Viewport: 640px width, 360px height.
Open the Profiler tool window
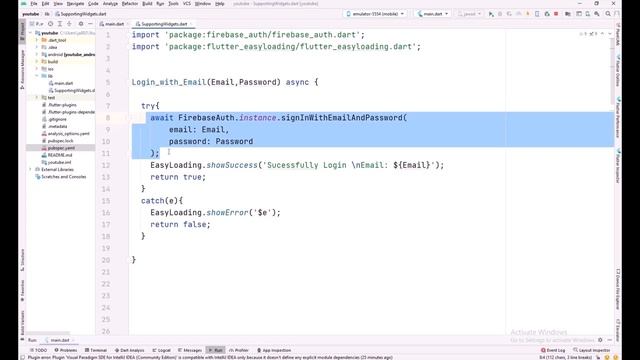(x=239, y=350)
